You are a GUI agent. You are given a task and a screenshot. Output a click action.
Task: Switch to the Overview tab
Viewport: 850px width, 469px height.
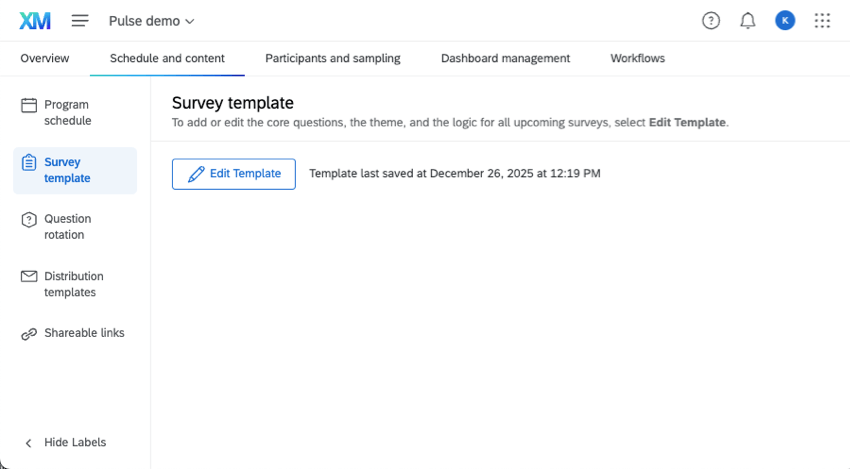point(45,58)
